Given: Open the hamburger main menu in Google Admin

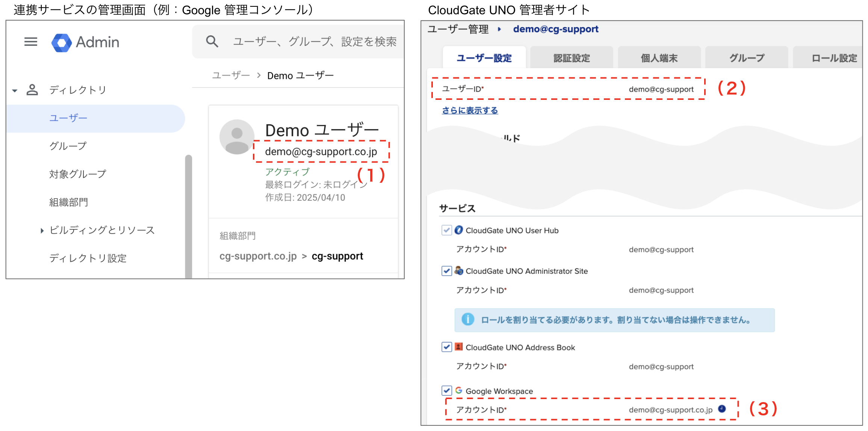Looking at the screenshot, I should point(31,42).
